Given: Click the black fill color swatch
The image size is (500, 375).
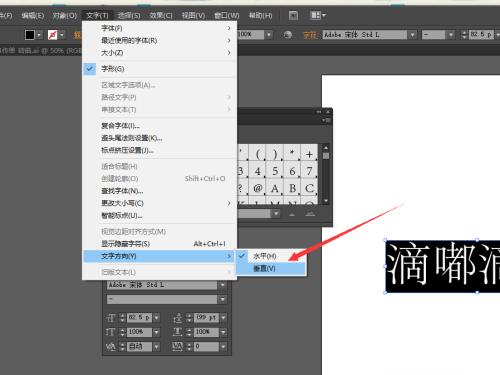Looking at the screenshot, I should pyautogui.click(x=30, y=35).
